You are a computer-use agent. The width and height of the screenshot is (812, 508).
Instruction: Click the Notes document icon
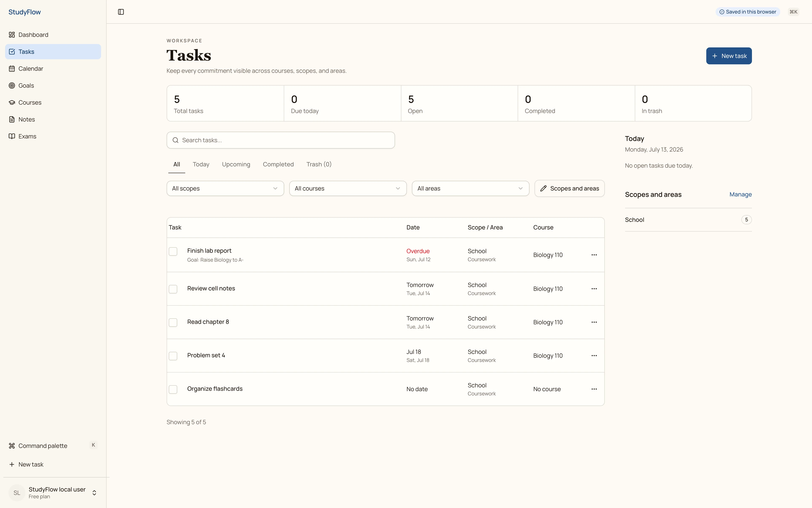click(12, 119)
